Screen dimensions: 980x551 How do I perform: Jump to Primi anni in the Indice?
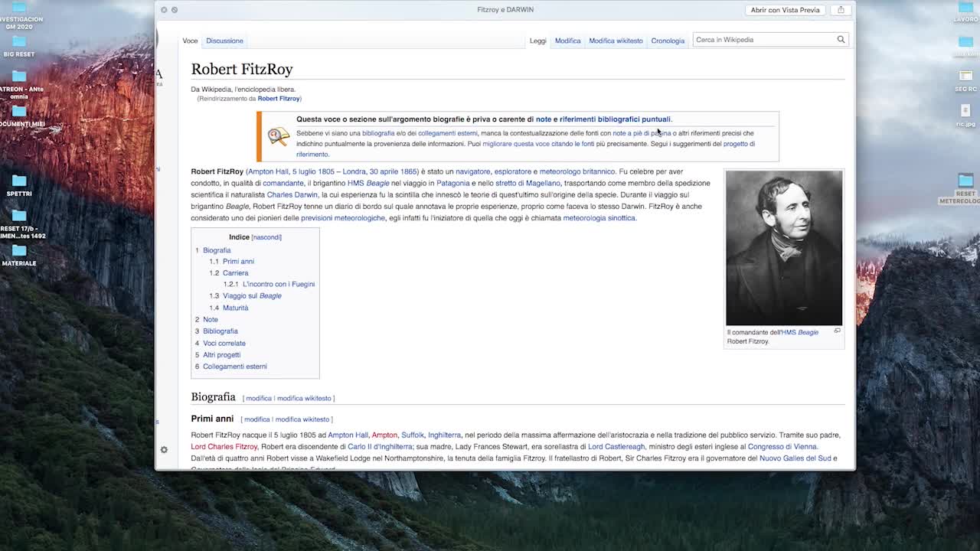(x=238, y=262)
